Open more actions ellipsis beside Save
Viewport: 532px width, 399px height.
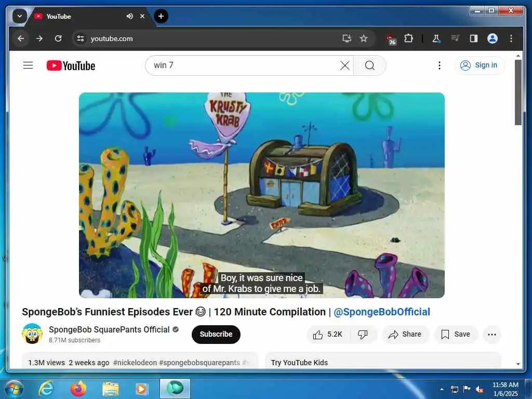tap(492, 335)
